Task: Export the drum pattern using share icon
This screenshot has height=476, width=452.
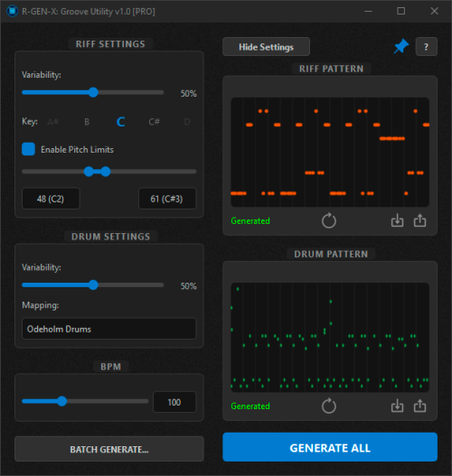Action: point(419,406)
